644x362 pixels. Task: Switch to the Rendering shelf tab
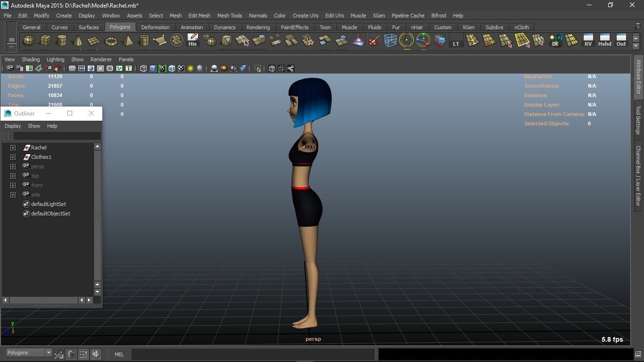(x=258, y=27)
